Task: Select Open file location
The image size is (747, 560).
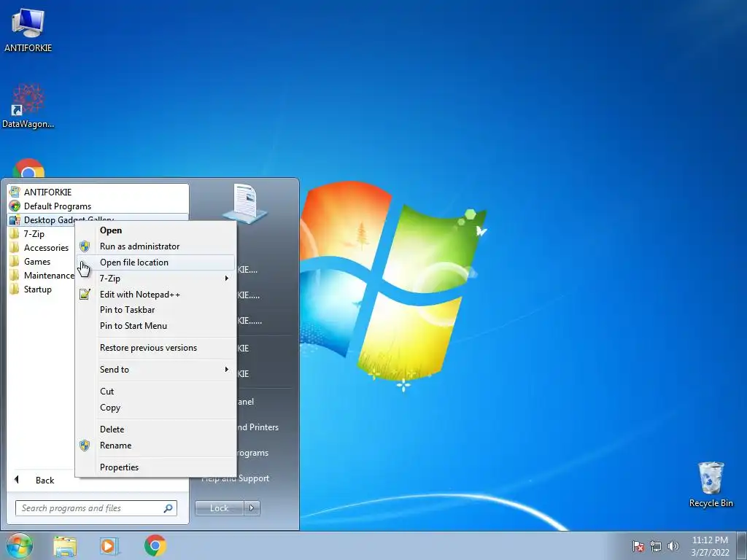Action: point(155,262)
